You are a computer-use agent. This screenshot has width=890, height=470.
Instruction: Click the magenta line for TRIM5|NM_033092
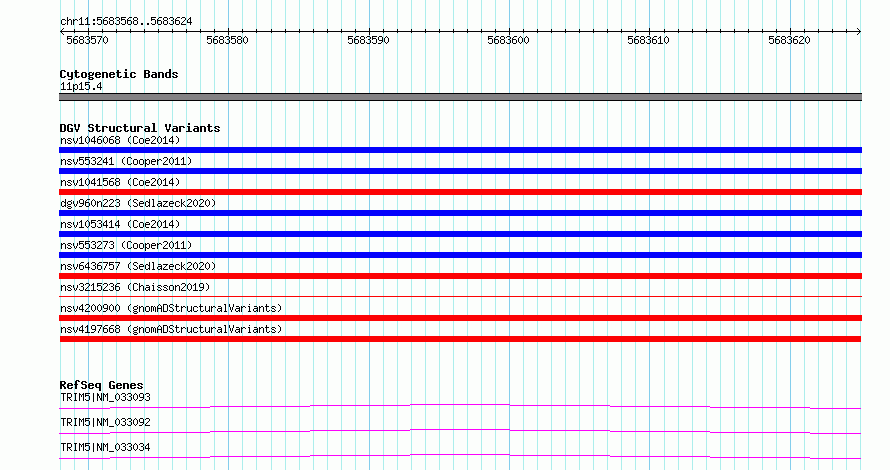[460, 431]
